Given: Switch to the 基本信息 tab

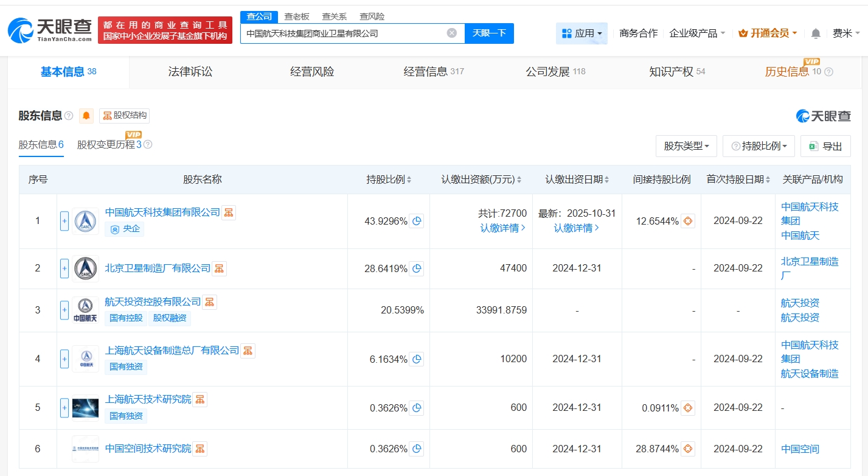Looking at the screenshot, I should click(x=69, y=72).
